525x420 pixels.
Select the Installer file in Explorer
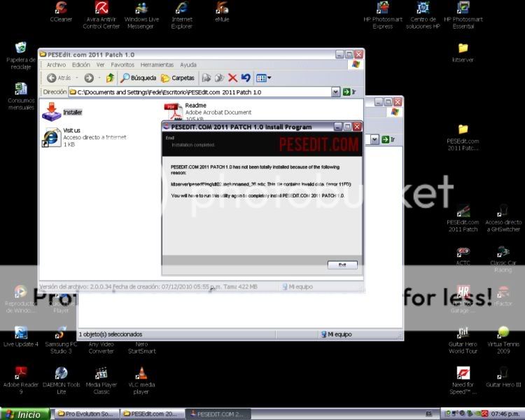click(62, 112)
